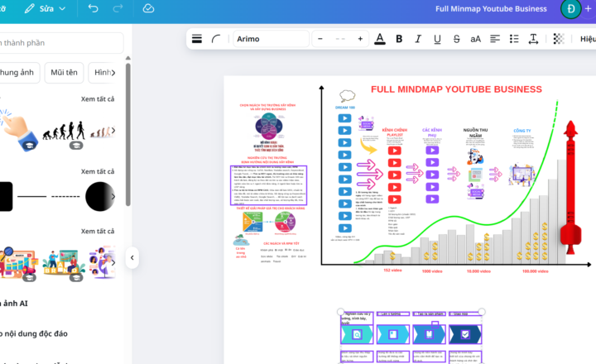The image size is (596, 364).
Task: Select the Hình category chip
Action: pos(102,73)
